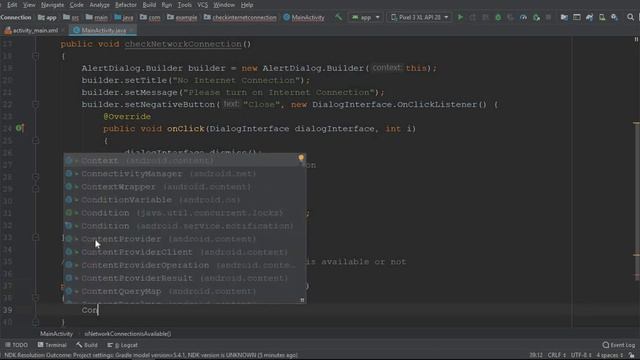This screenshot has width=640, height=360.
Task: Click the checkinternetconnection package breadcrumb
Action: [x=240, y=17]
